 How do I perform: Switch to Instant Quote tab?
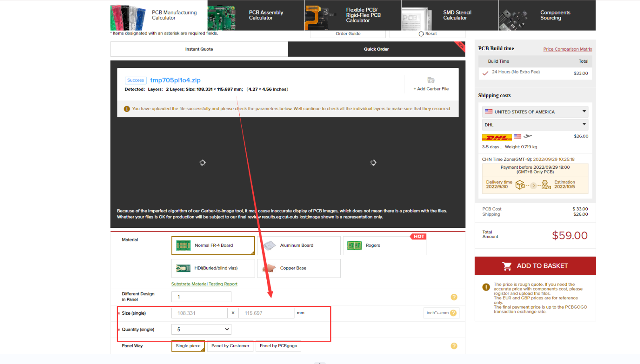tap(199, 49)
